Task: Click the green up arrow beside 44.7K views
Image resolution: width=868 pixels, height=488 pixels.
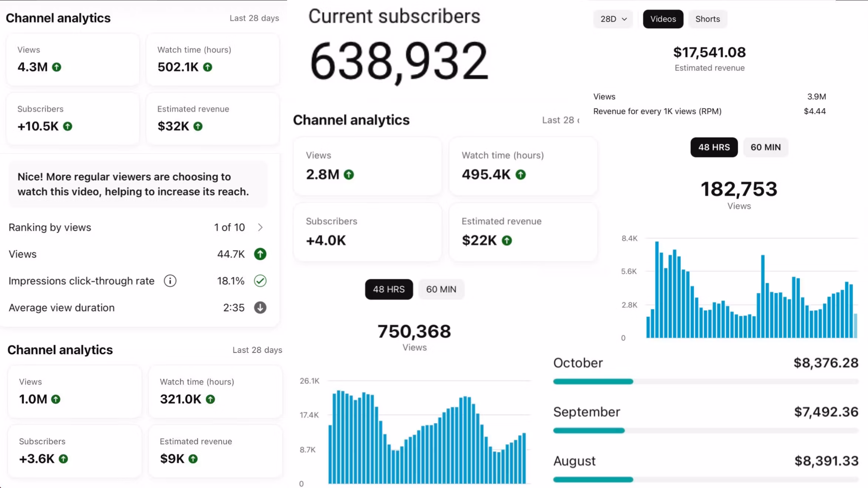Action: [260, 254]
